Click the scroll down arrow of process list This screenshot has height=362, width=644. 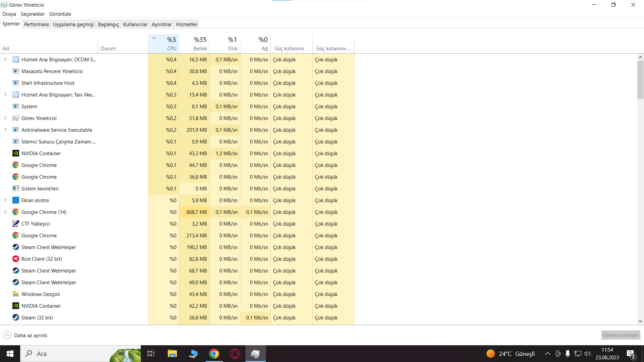click(x=640, y=321)
